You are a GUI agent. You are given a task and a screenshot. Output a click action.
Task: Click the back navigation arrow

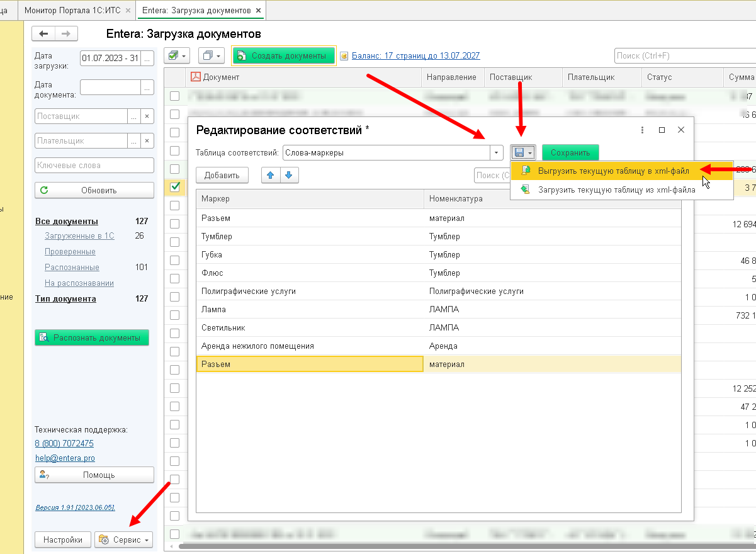click(x=43, y=33)
